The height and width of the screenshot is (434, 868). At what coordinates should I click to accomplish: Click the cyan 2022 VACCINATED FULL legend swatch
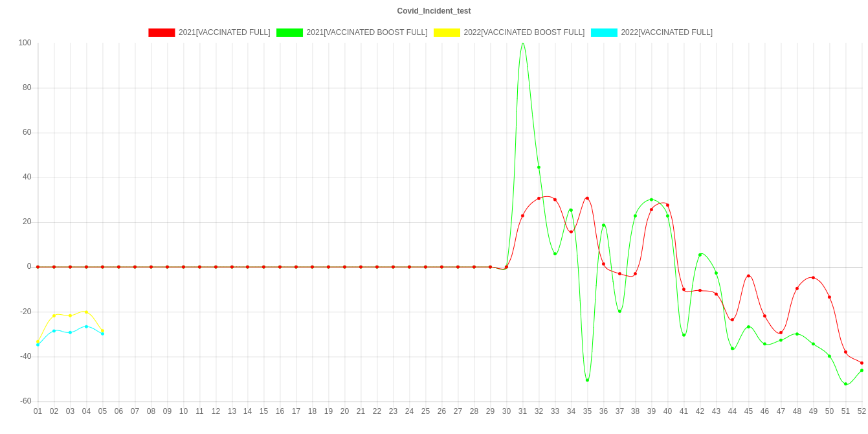[603, 32]
